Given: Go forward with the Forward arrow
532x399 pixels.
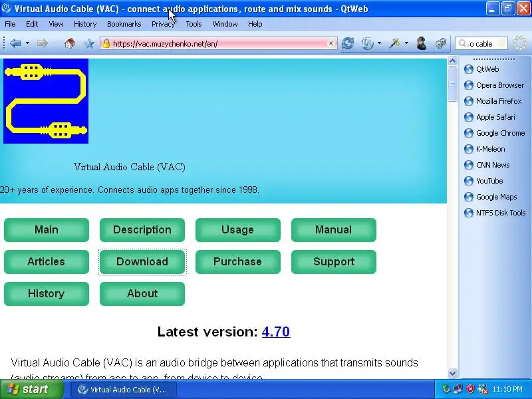Looking at the screenshot, I should (43, 43).
